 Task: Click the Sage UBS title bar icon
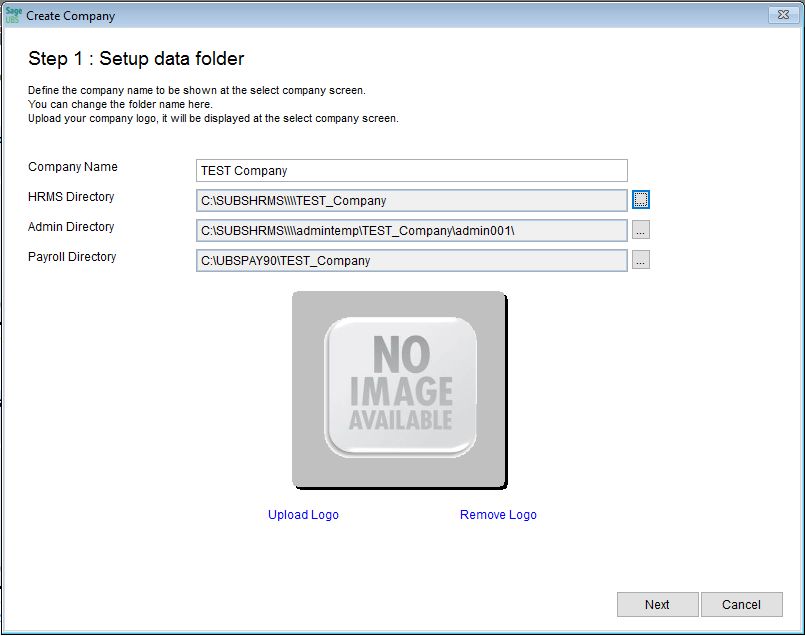tap(13, 15)
